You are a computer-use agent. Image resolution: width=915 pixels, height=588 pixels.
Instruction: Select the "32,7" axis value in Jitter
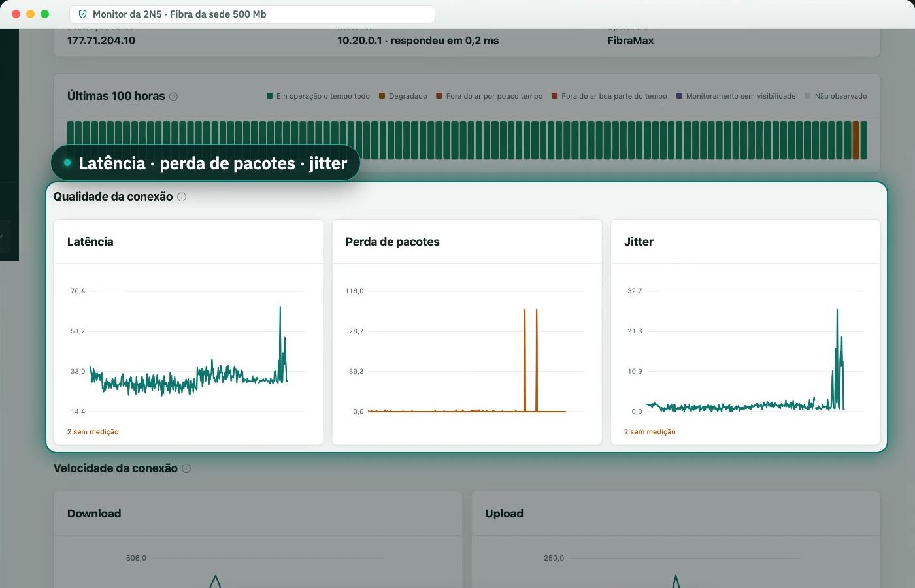[x=635, y=291]
